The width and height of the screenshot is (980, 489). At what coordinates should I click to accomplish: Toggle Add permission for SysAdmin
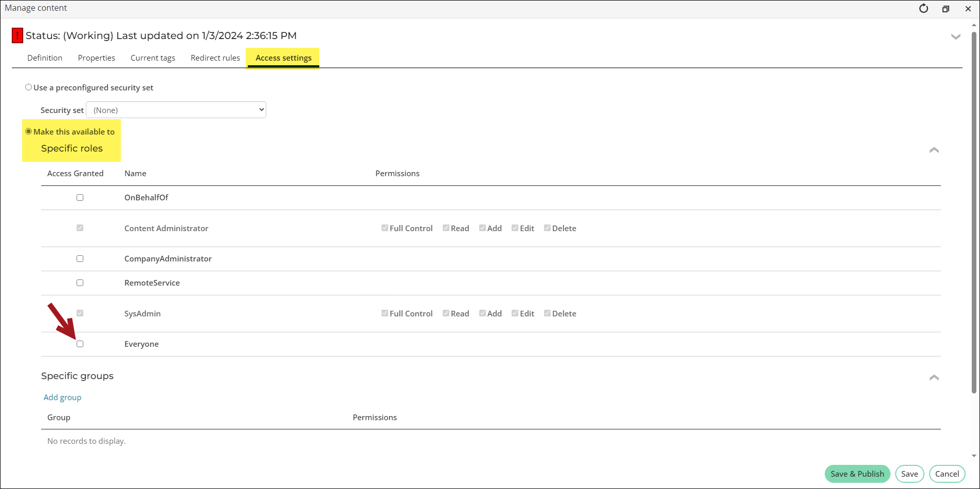pyautogui.click(x=482, y=313)
